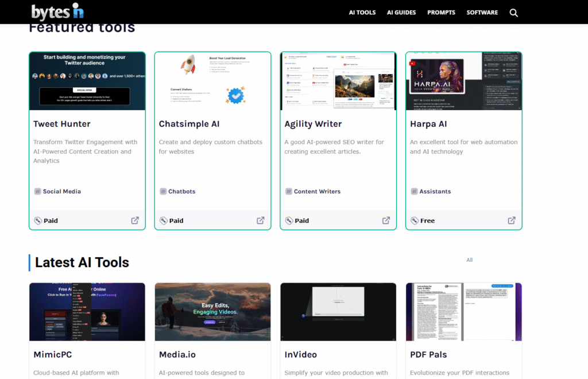
Task: Select the Chatbots category tag
Action: point(181,191)
